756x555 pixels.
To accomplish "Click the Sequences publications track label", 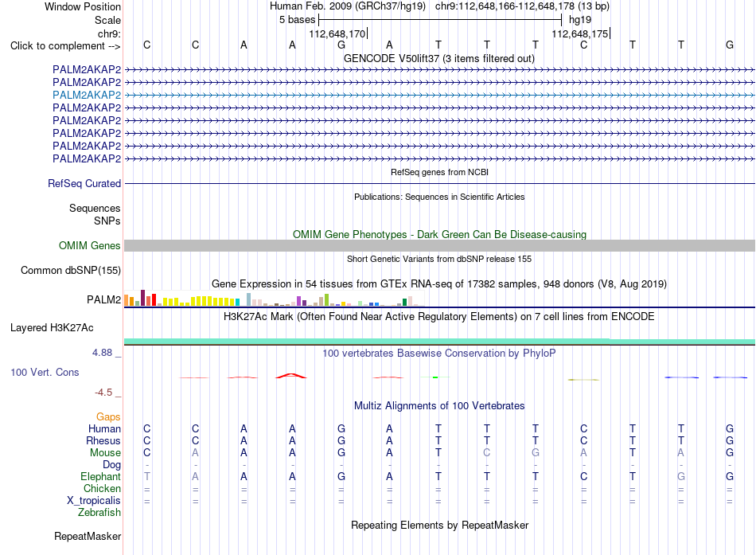I will pos(95,208).
